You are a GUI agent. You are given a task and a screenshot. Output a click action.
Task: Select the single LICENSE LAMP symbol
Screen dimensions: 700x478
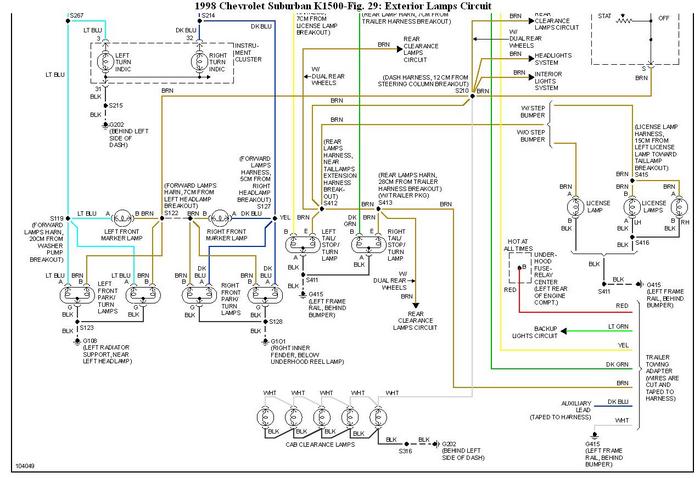click(x=575, y=208)
